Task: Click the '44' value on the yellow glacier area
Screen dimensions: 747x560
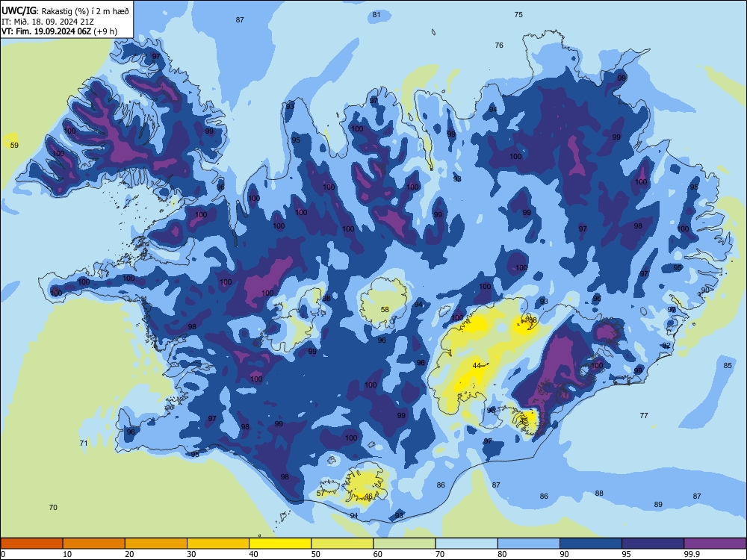Action: pyautogui.click(x=477, y=366)
